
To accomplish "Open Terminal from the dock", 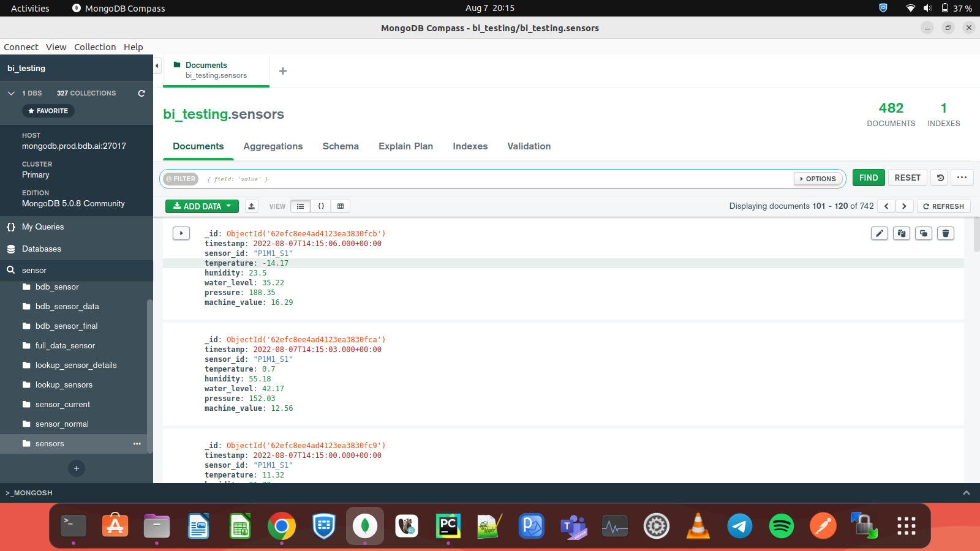I will tap(73, 526).
